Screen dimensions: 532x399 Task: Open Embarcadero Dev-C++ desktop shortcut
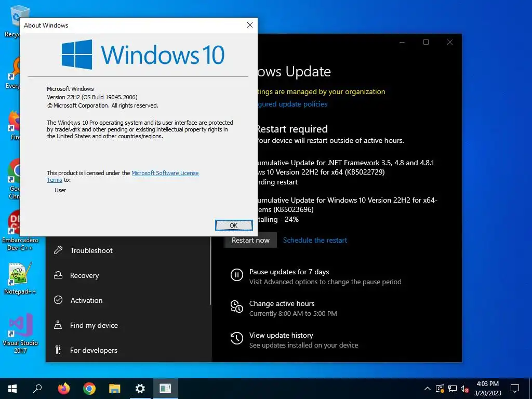coord(20,231)
